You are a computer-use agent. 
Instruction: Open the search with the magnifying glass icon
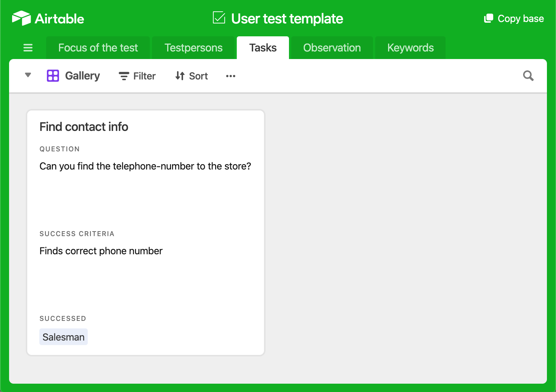528,76
